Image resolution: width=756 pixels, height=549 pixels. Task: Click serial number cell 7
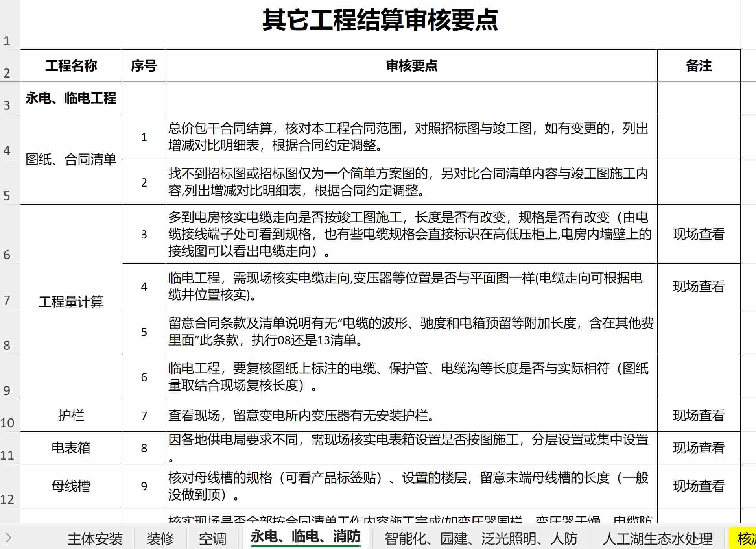coord(144,416)
